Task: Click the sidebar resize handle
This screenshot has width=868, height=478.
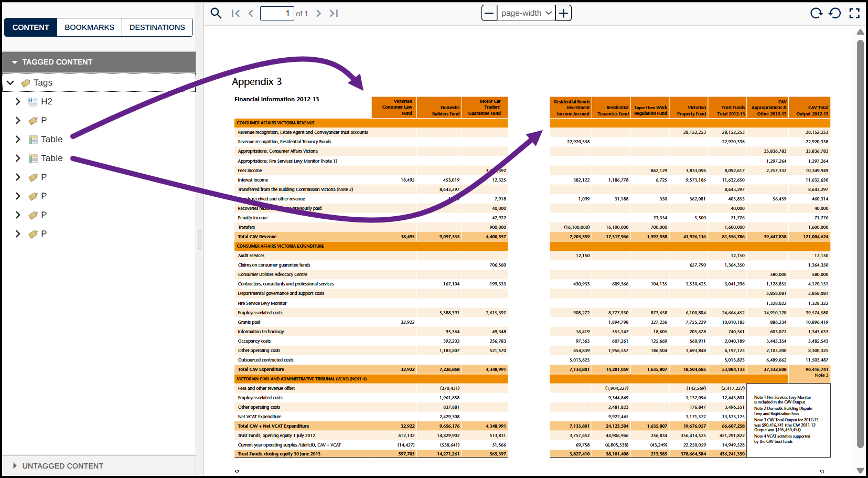Action: [200, 239]
